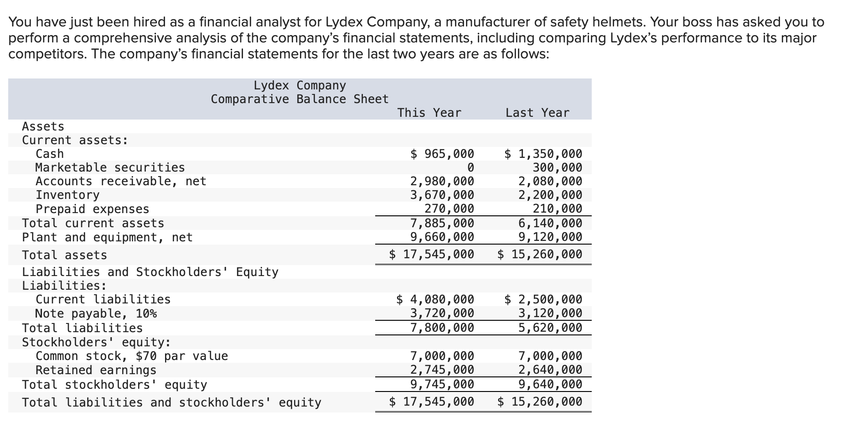The height and width of the screenshot is (428, 868).
Task: Click Total current assets value 7,885,000
Action: coord(442,223)
